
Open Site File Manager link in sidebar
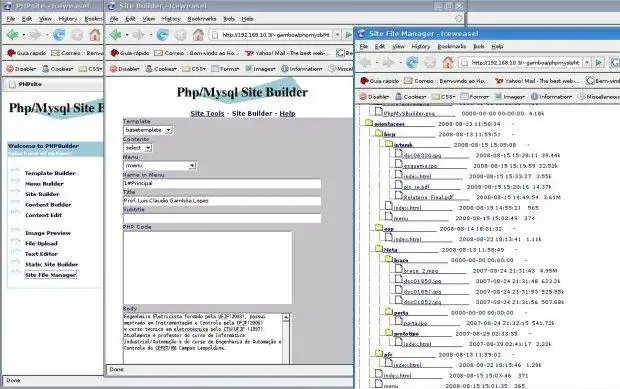(51, 275)
